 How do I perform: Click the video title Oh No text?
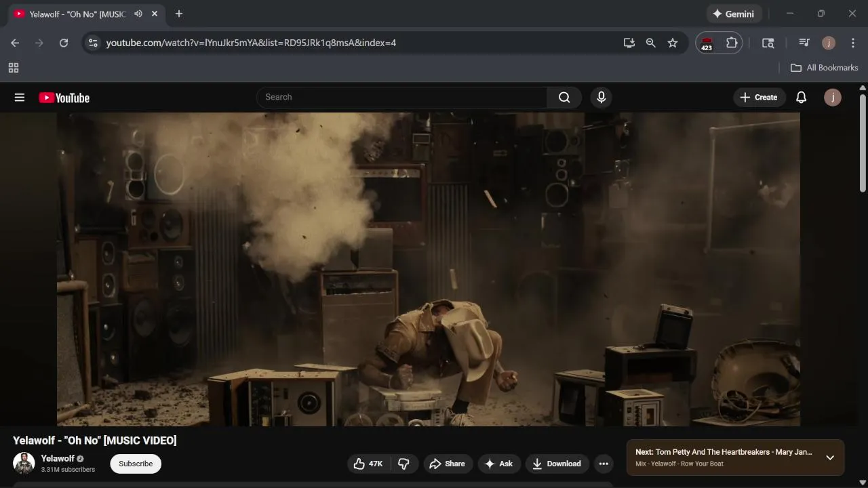tap(95, 441)
